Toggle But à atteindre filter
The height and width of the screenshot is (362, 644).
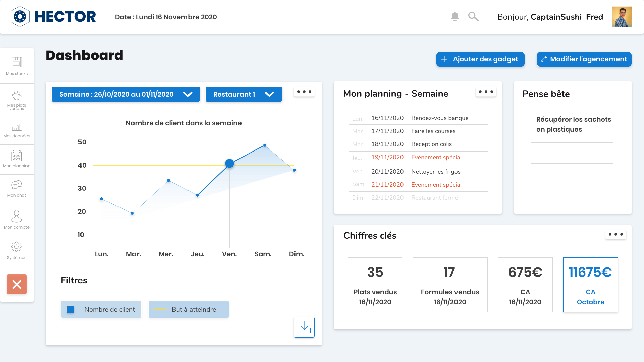coord(189,309)
